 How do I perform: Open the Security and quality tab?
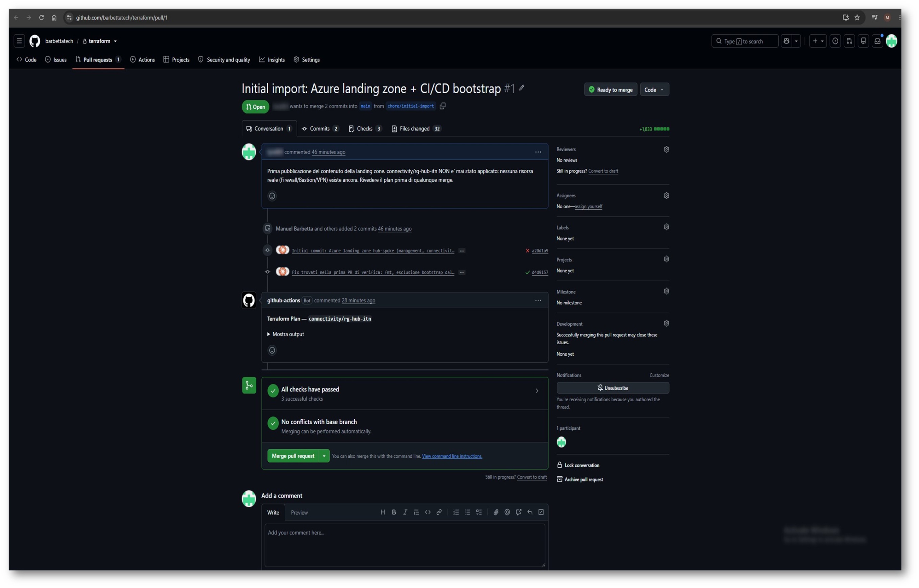[224, 60]
